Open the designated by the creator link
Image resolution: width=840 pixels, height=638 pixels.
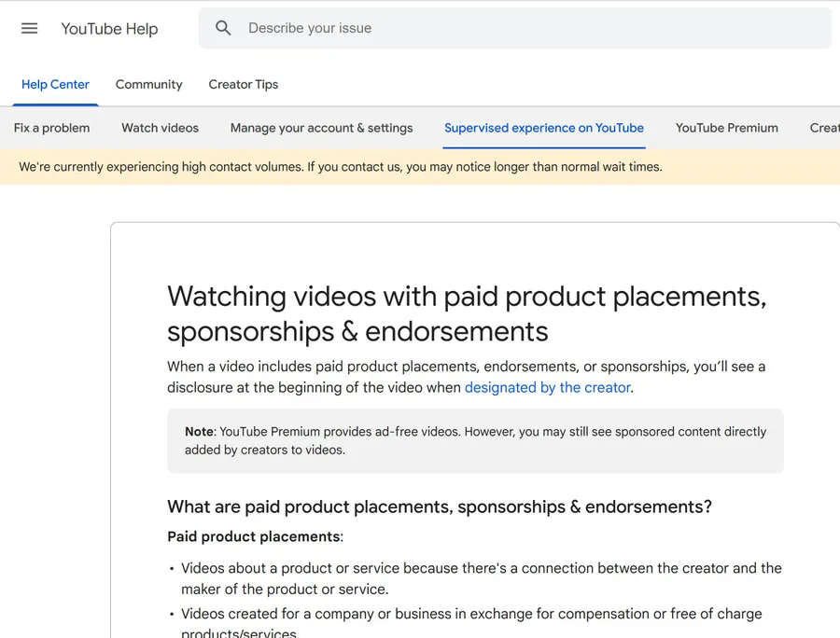[x=547, y=387]
